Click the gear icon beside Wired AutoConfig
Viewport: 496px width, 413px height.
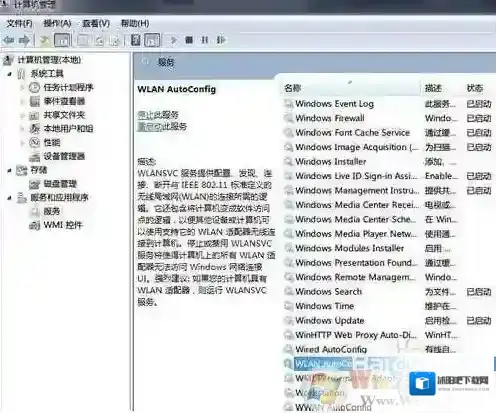(288, 350)
